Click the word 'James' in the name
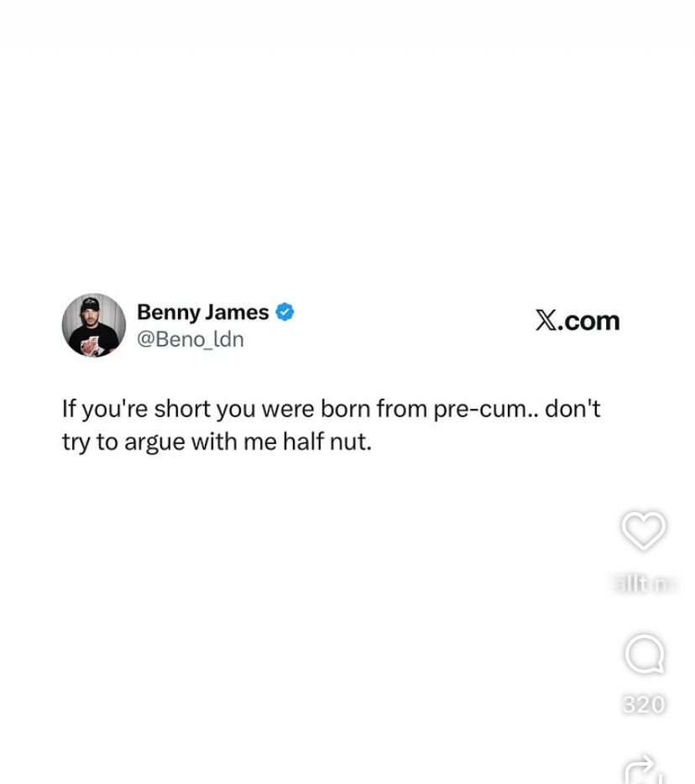This screenshot has height=784, width=695. (237, 312)
